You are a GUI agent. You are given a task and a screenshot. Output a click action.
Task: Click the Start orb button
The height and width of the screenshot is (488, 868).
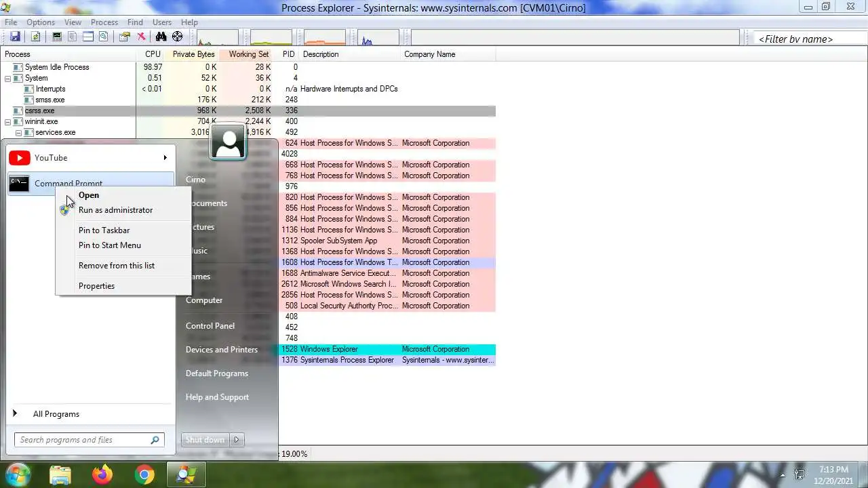pos(17,474)
